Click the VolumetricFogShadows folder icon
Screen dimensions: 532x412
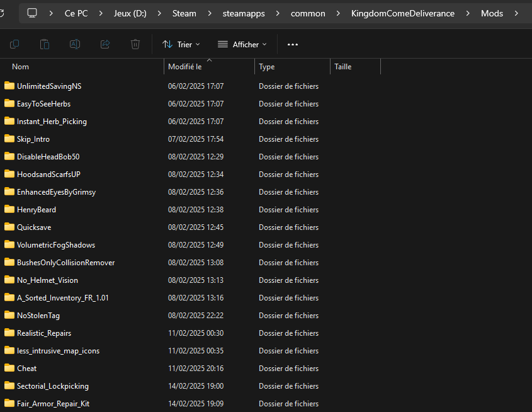click(9, 244)
